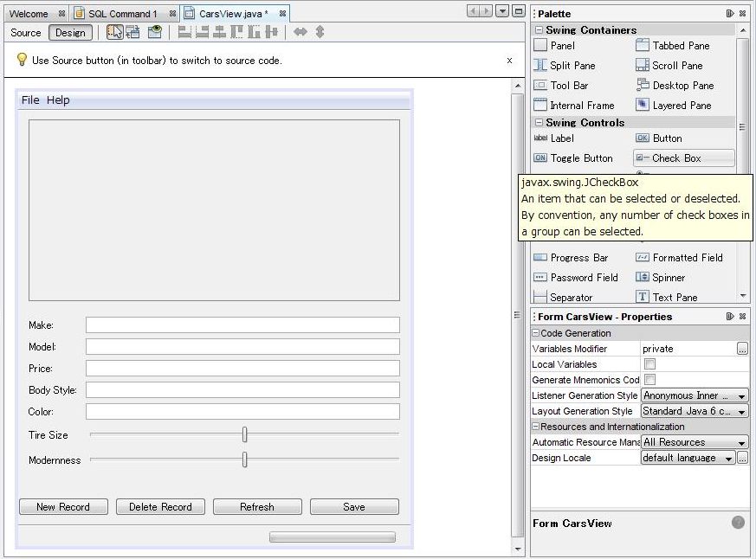Switch to the Design view toggle
Image resolution: width=756 pixels, height=559 pixels.
70,33
